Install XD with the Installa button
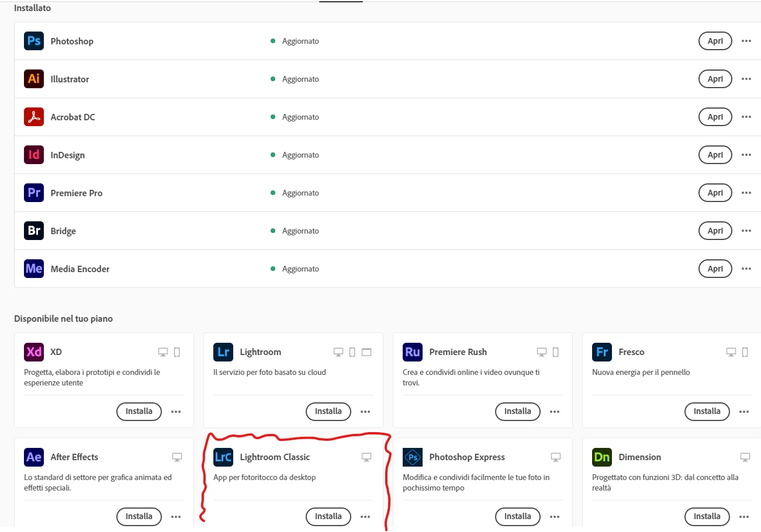The image size is (761, 532). [x=139, y=411]
